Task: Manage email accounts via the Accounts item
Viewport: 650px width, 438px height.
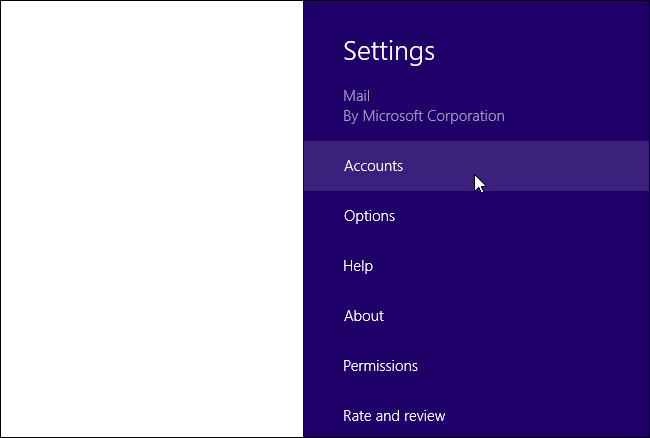Action: (x=373, y=166)
